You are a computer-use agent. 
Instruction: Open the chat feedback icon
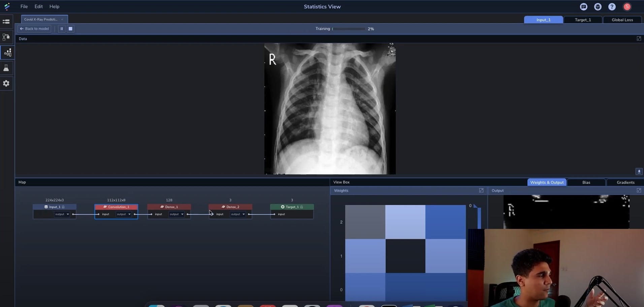point(583,7)
